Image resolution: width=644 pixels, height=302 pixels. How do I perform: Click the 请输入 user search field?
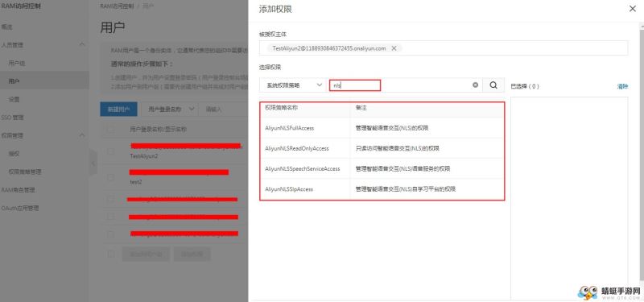click(223, 110)
